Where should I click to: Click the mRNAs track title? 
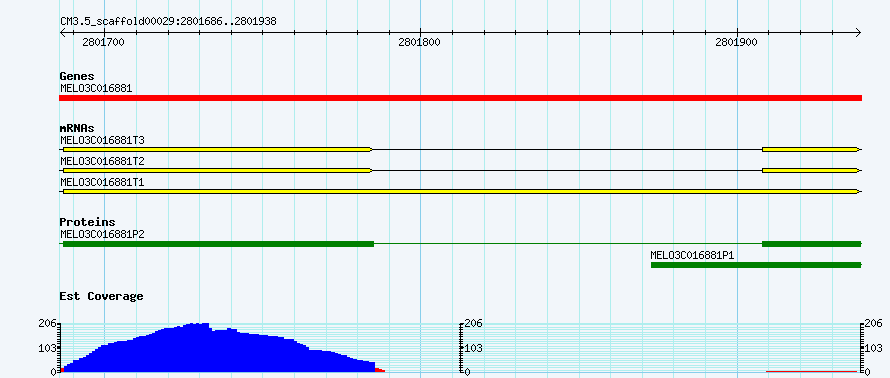(x=77, y=128)
